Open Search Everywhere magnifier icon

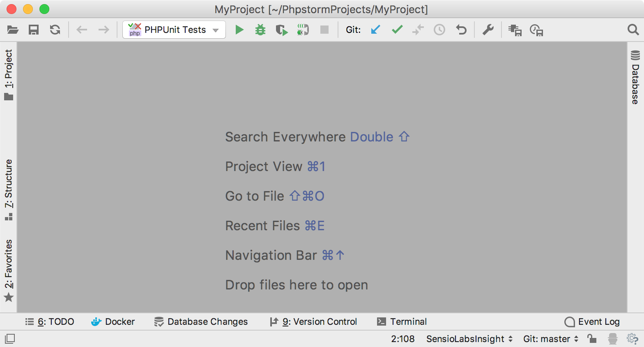point(633,30)
